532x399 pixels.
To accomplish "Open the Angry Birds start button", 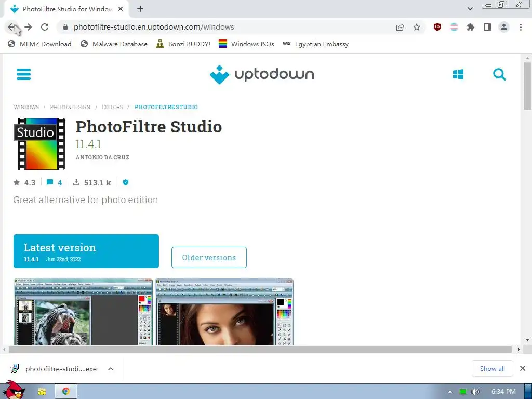I will [14, 390].
